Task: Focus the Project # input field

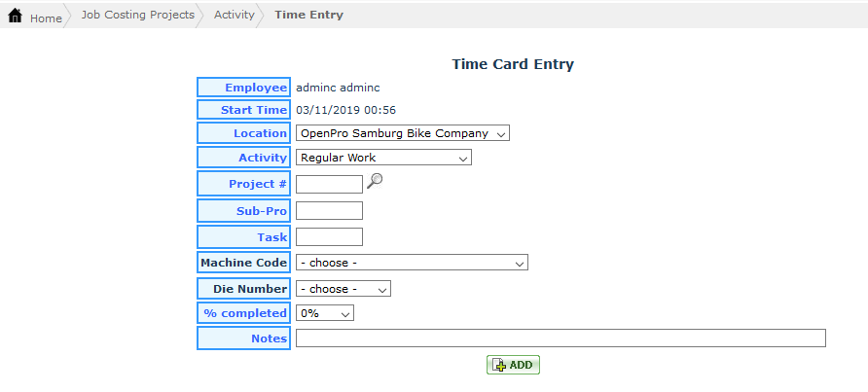Action: (329, 184)
